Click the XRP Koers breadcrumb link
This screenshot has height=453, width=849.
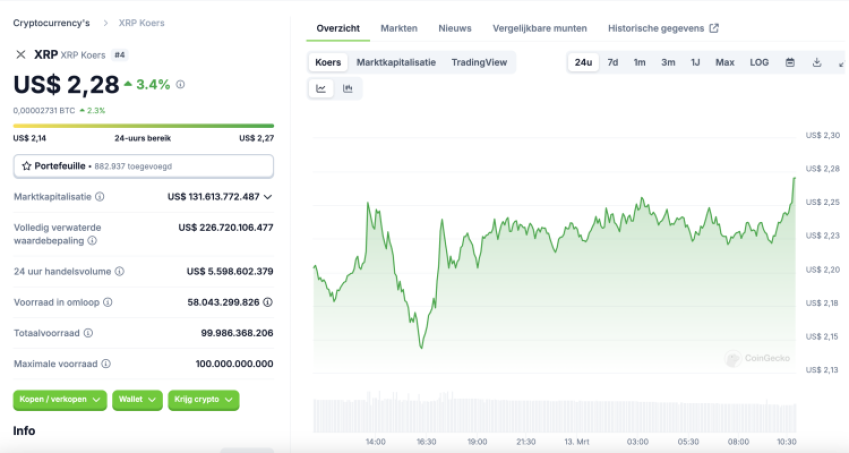click(141, 23)
